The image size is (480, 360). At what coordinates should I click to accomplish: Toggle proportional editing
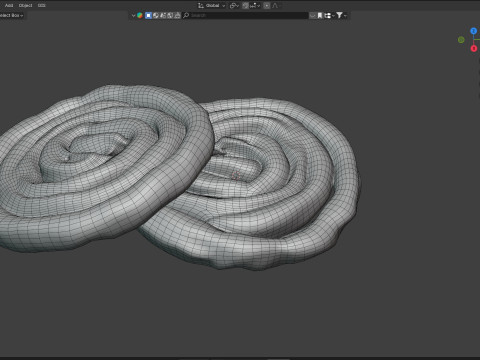click(x=267, y=5)
